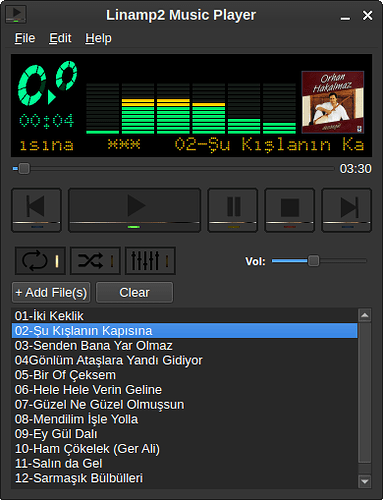This screenshot has height=500, width=383.
Task: Select track 10-Ham Çökelek (Ger Ali)
Action: [x=185, y=449]
